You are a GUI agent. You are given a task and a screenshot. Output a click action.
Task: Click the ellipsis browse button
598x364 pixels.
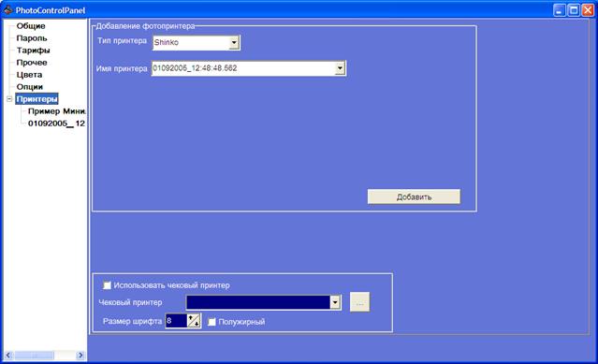pyautogui.click(x=359, y=302)
